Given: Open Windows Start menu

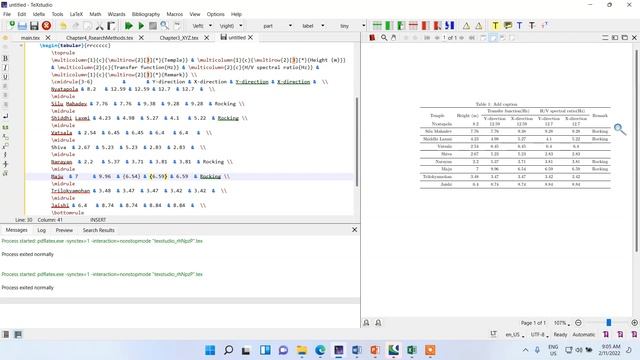Looking at the screenshot, I should 210,350.
